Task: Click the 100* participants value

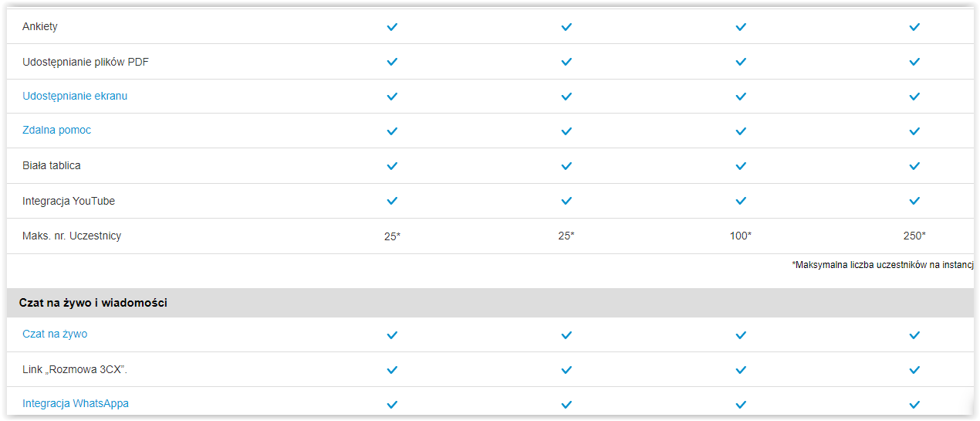Action: click(741, 236)
